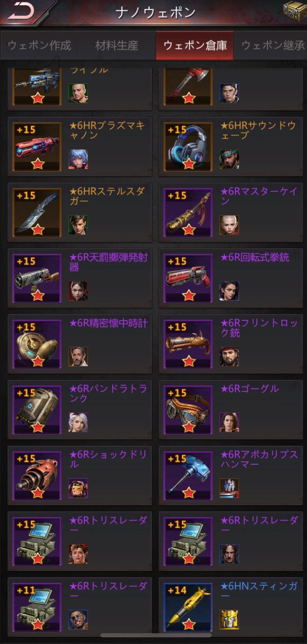Select the ★6HRサウンドウェーブ headphones icon
This screenshot has width=307, height=644.
pos(188,145)
